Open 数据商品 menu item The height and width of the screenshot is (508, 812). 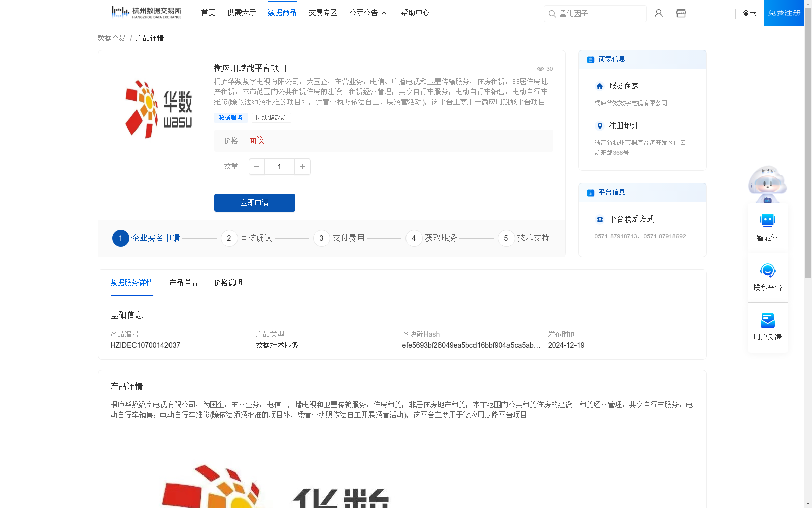[x=282, y=13]
